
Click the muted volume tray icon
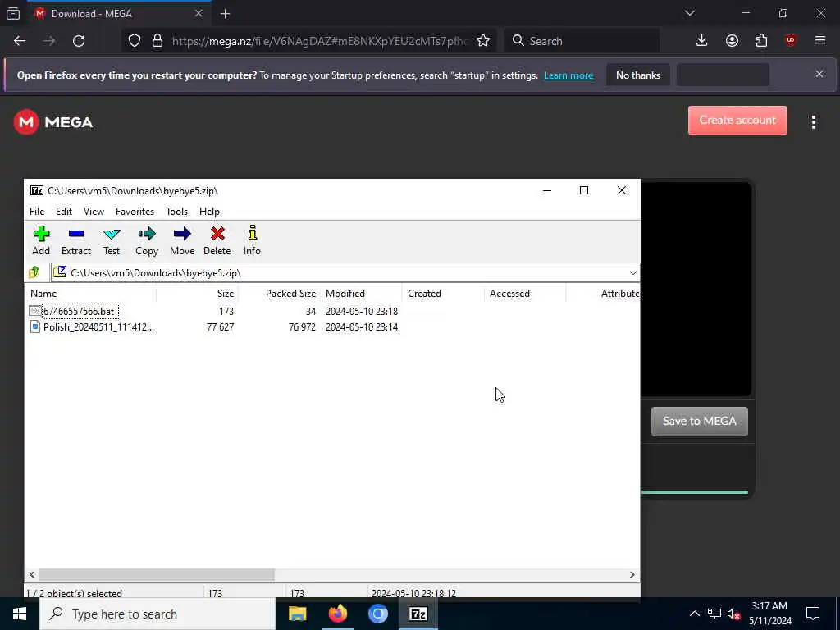coord(734,614)
